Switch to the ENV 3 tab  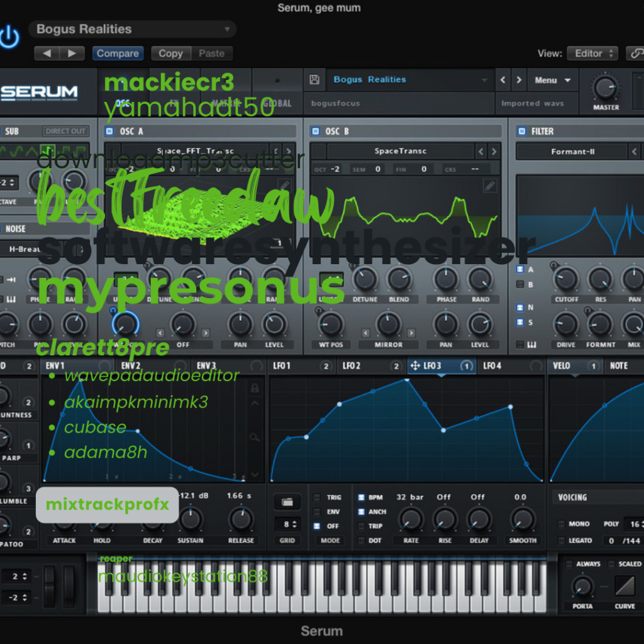228,365
